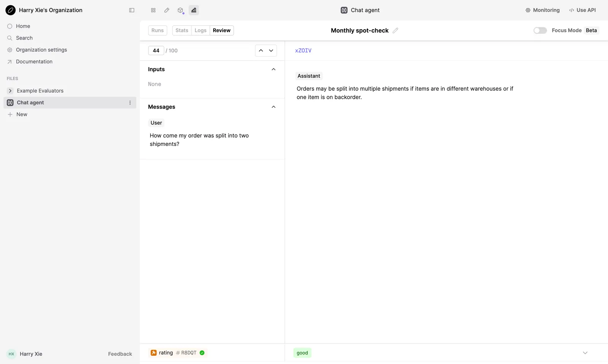Collapse the sidebar panel icon
This screenshot has width=608, height=364.
[132, 10]
